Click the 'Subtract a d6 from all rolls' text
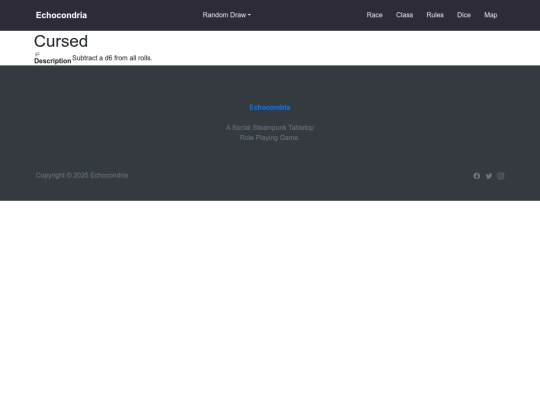The width and height of the screenshot is (540, 405). click(x=112, y=58)
